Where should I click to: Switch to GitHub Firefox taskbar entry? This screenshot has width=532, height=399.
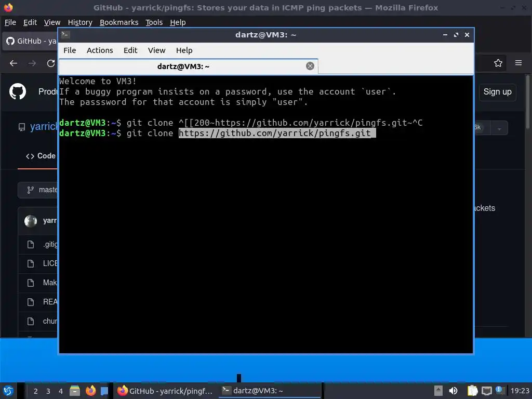165,391
